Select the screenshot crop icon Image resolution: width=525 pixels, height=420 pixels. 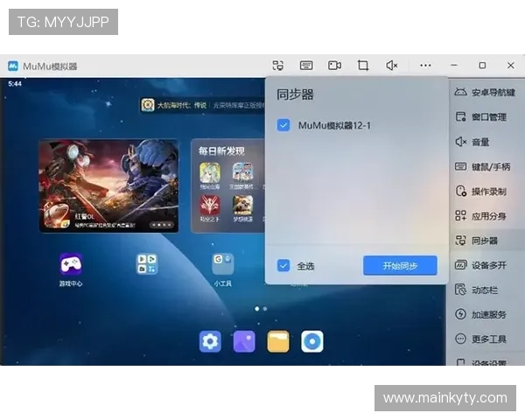(362, 66)
